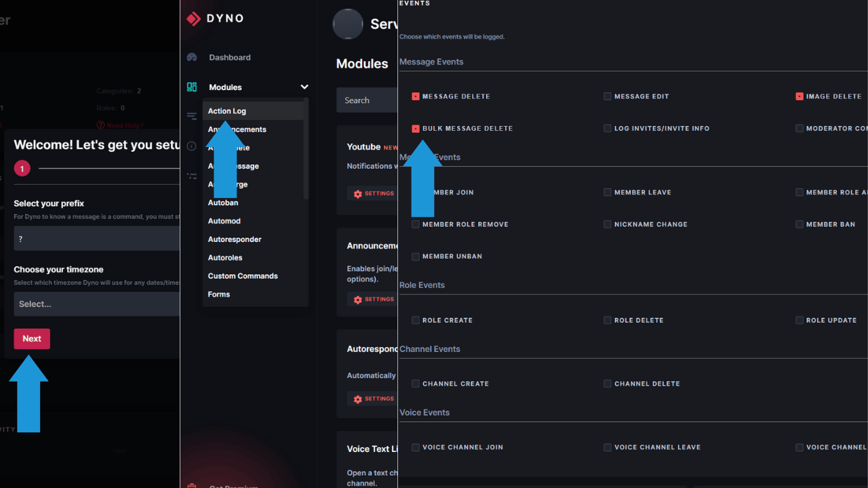Check Member Unban event

pyautogui.click(x=416, y=257)
